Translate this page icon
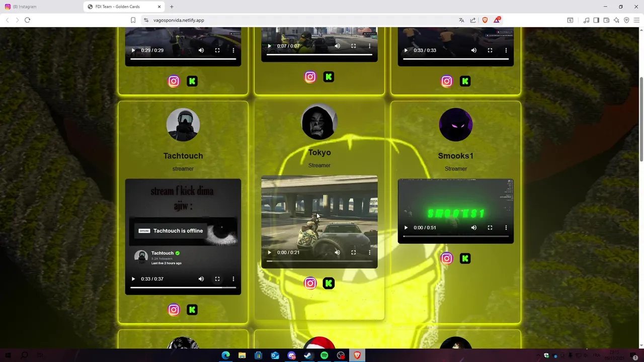 [x=461, y=20]
